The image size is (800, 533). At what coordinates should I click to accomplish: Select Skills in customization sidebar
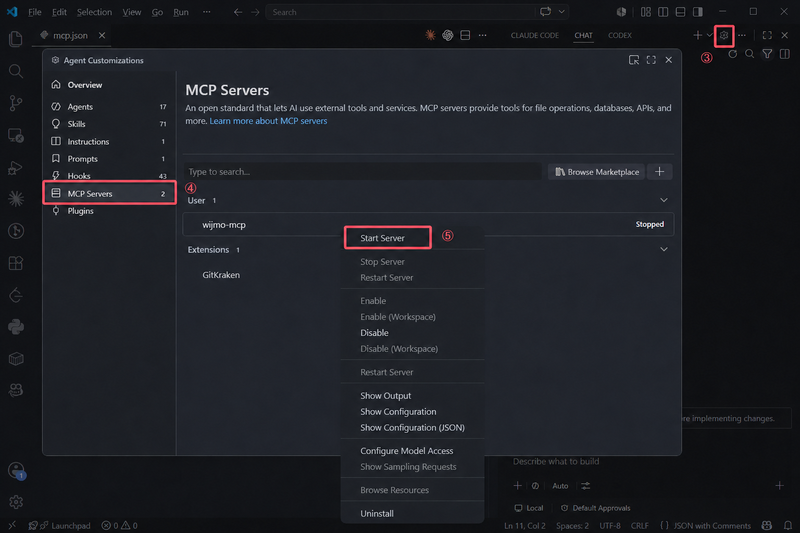[x=110, y=124]
